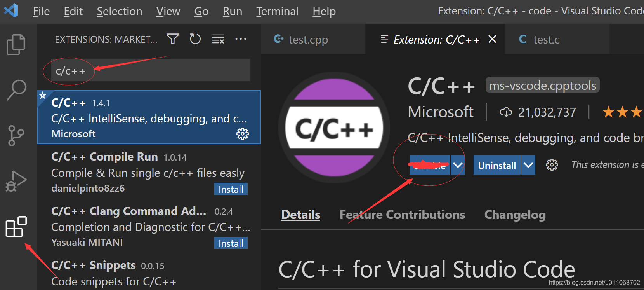Click the Disable extension button
Image resolution: width=644 pixels, height=290 pixels.
coord(430,165)
